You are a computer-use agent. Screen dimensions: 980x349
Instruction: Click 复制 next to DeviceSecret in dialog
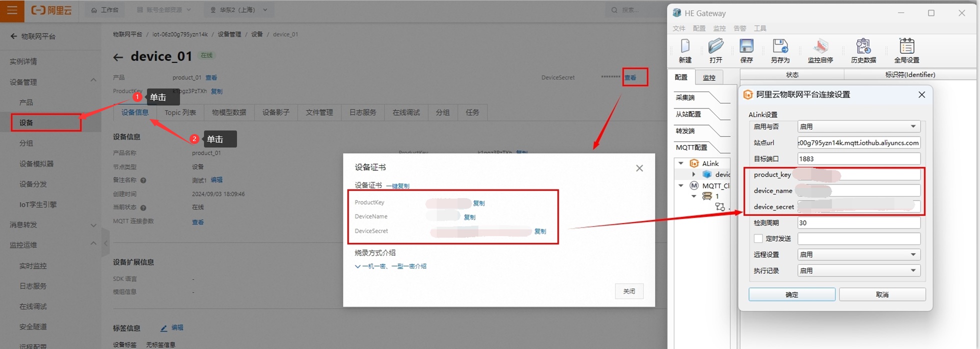(x=540, y=231)
